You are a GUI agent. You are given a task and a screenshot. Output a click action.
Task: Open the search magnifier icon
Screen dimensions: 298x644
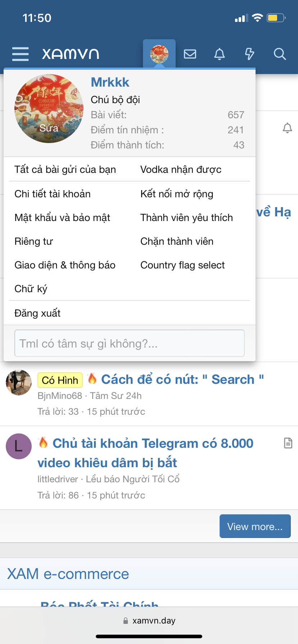280,54
